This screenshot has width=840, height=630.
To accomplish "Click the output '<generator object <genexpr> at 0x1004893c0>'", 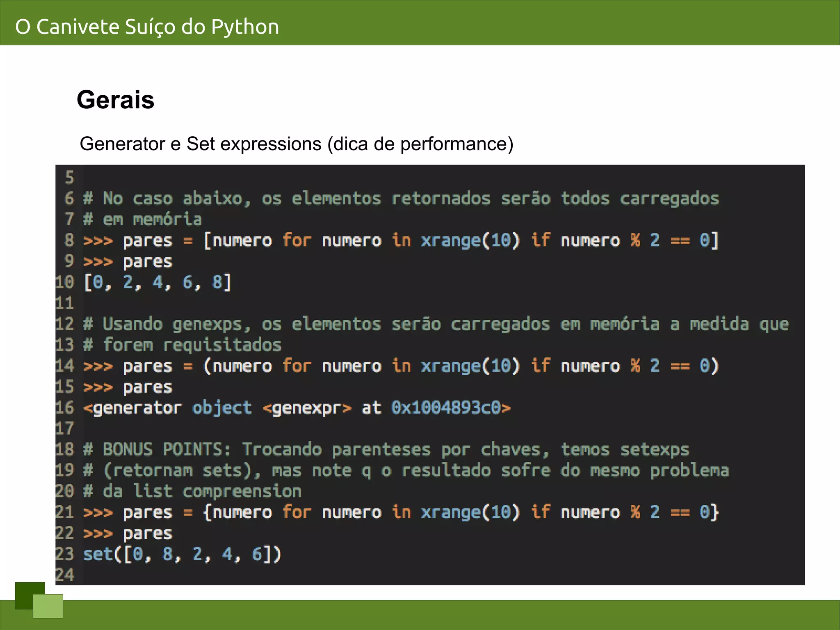I will pyautogui.click(x=297, y=408).
